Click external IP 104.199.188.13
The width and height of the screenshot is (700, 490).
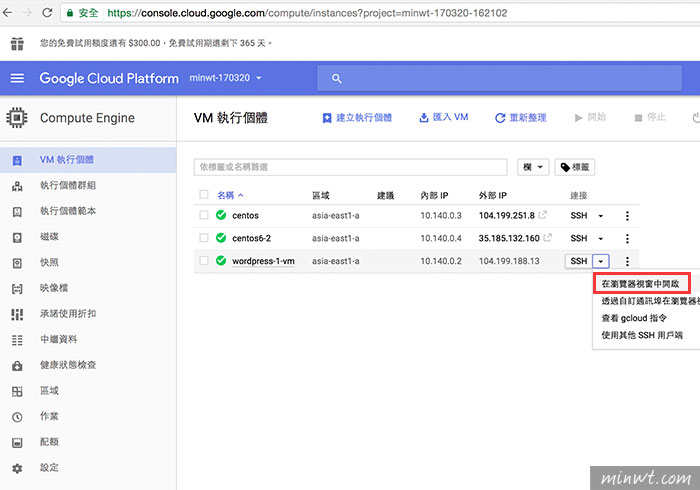click(509, 261)
